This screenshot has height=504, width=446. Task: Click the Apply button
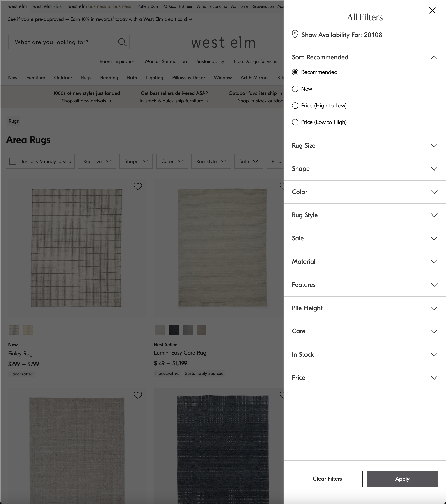click(x=402, y=479)
